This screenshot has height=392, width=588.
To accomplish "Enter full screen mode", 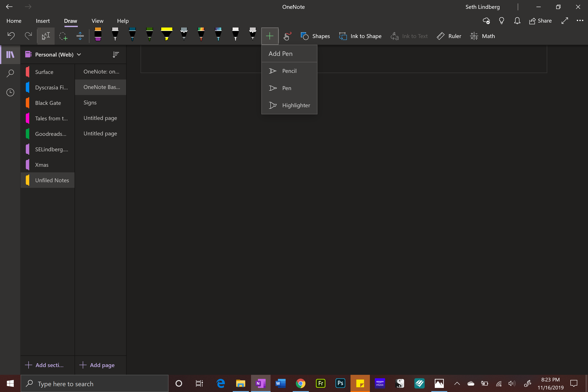I will point(565,21).
